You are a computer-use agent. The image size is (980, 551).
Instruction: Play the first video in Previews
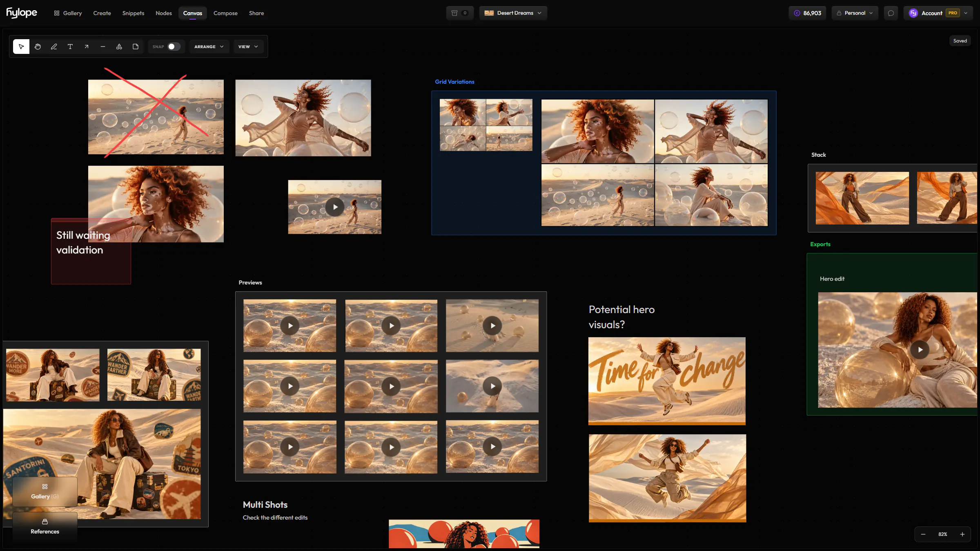[290, 326]
